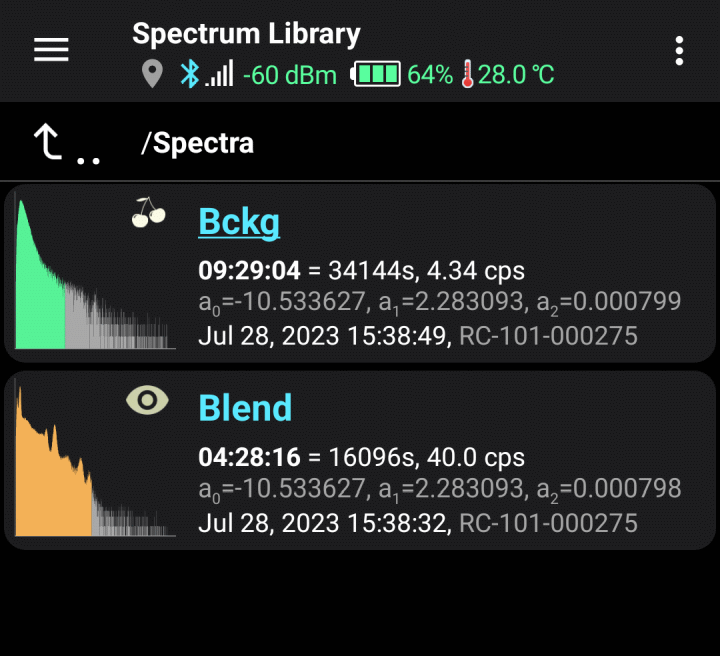The height and width of the screenshot is (656, 720).
Task: Tap the -60 dBm signal reading
Action: (x=290, y=75)
